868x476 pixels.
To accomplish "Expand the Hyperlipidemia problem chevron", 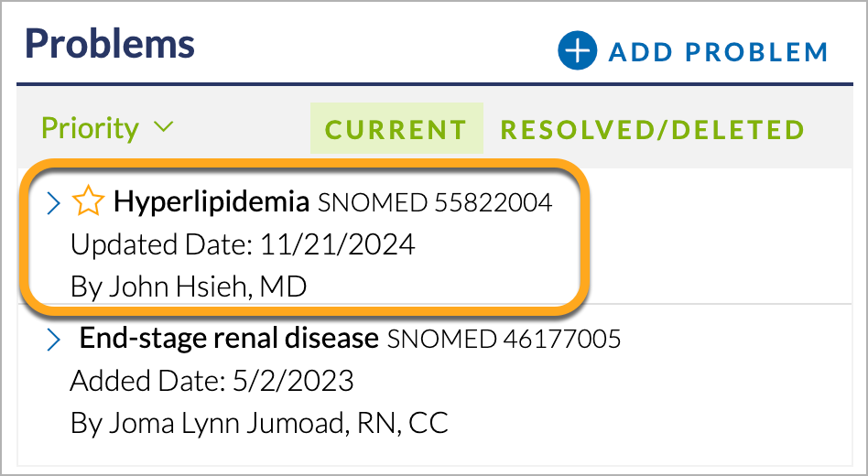I will click(x=54, y=203).
